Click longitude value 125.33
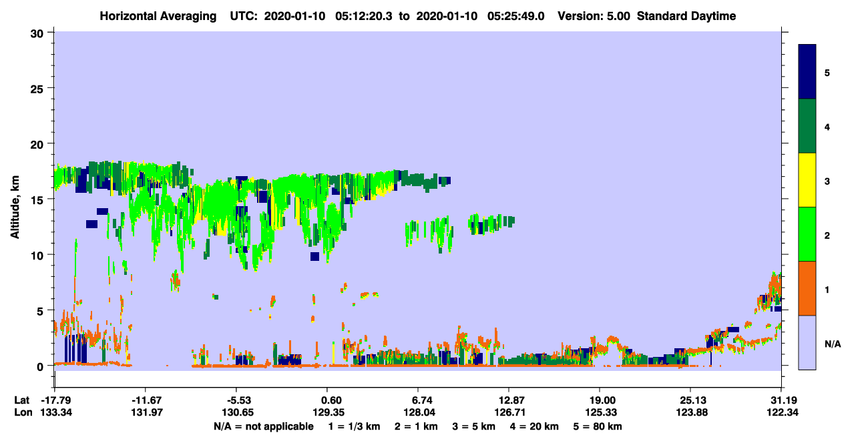This screenshot has height=445, width=868. point(600,412)
